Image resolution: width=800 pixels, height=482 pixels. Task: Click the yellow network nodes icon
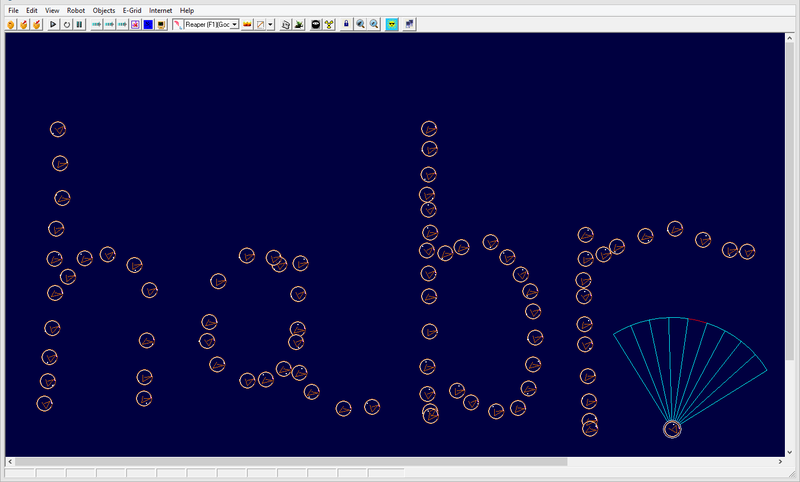[329, 24]
